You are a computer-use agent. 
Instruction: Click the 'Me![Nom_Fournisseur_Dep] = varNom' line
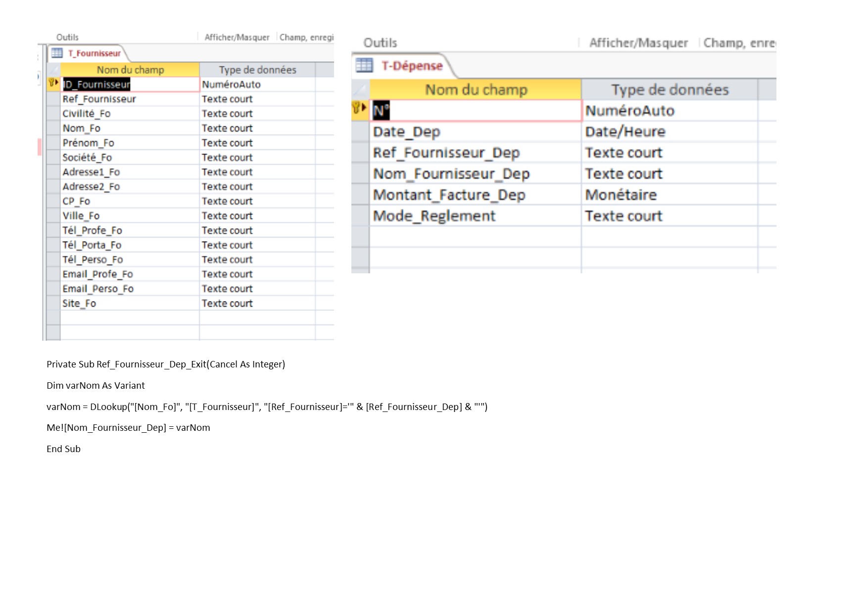click(x=128, y=428)
